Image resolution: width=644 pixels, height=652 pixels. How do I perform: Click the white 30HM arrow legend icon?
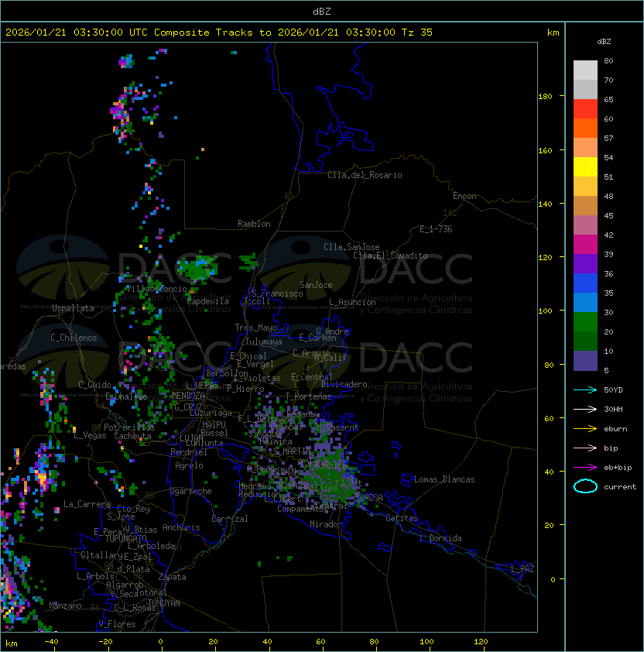(x=586, y=410)
